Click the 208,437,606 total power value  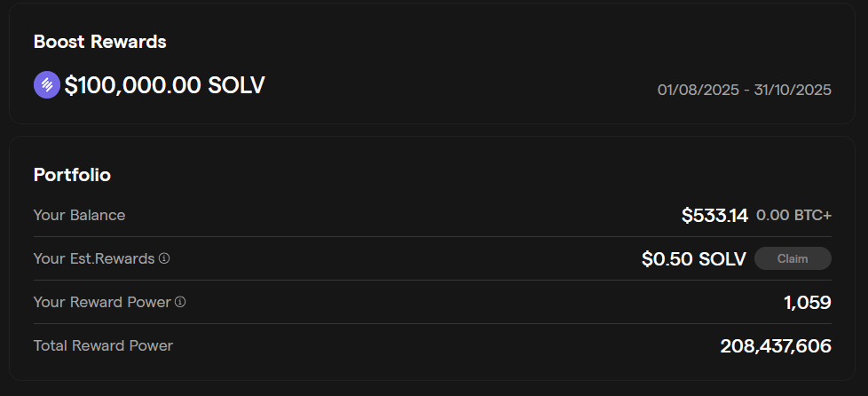(776, 346)
